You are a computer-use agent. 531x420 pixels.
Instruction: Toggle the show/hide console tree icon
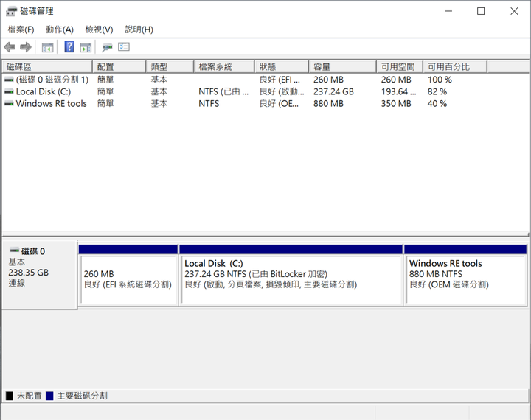(x=47, y=47)
